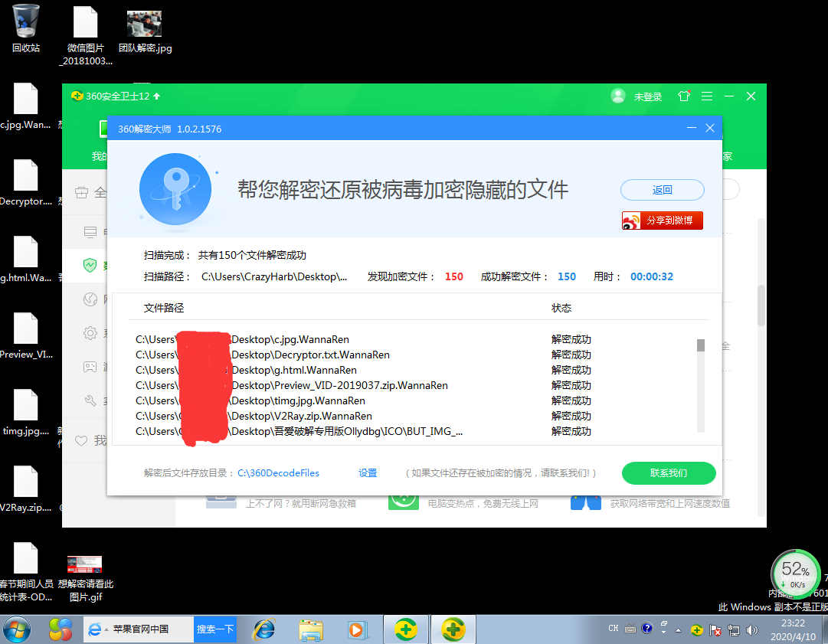828x644 pixels.
Task: Click the network tray icon
Action: click(x=734, y=629)
